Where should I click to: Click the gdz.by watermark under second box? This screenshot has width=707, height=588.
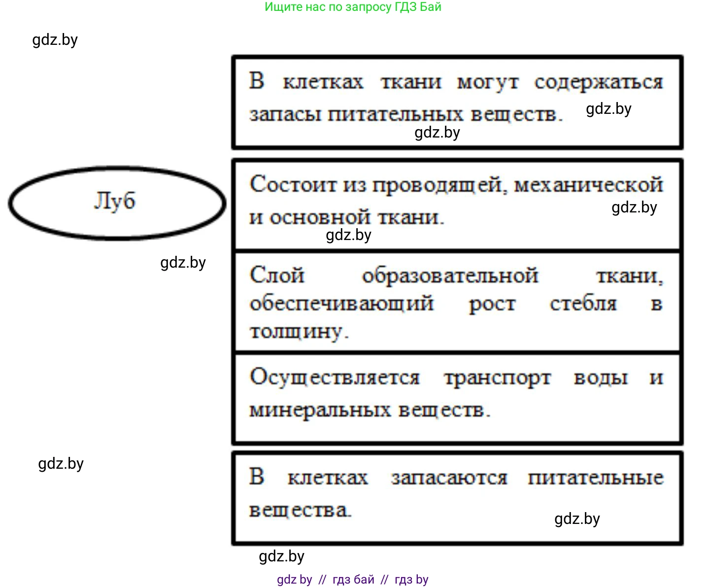pos(348,236)
